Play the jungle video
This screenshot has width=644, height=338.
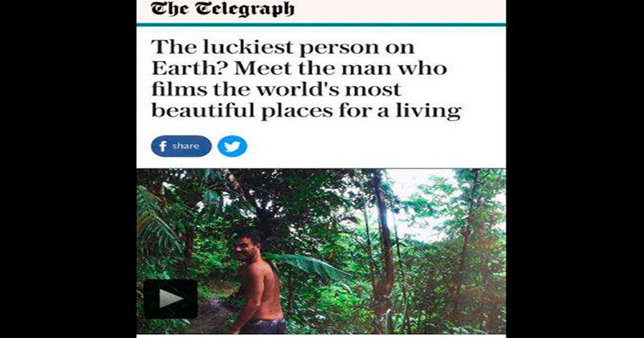click(x=171, y=299)
